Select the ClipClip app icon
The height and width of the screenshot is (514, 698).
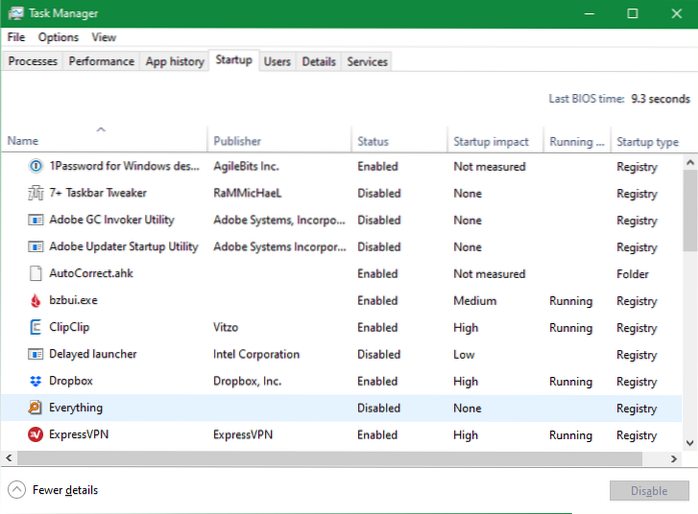point(34,328)
